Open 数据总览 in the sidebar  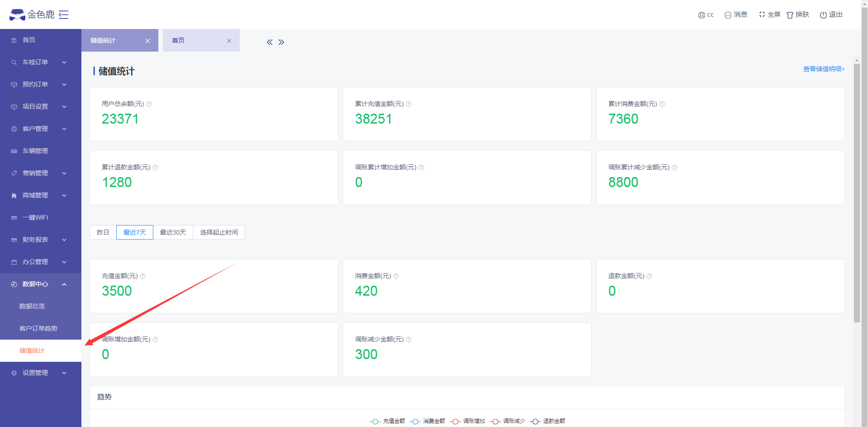tap(32, 306)
